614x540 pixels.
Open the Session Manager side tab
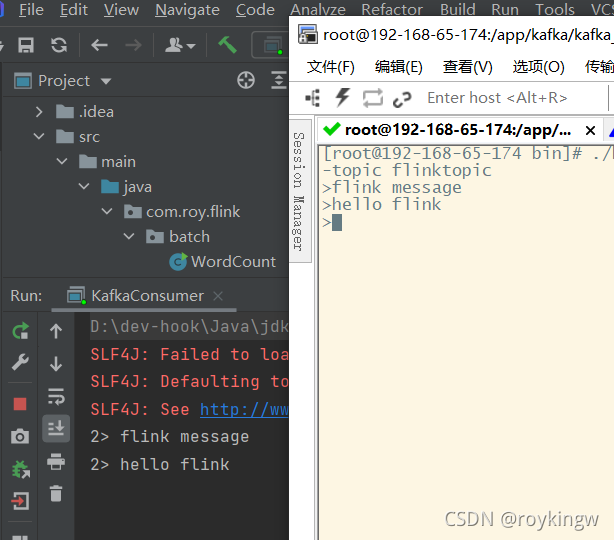(299, 191)
